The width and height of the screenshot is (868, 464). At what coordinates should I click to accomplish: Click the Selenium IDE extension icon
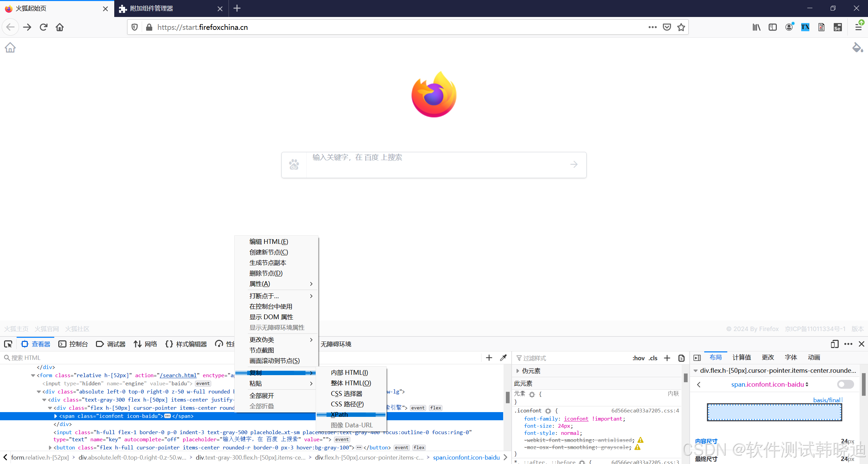pyautogui.click(x=837, y=27)
